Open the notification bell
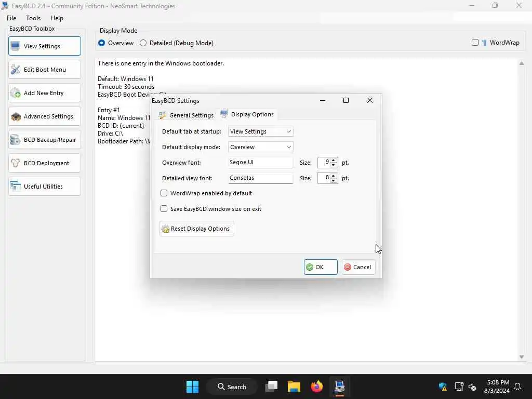Image resolution: width=532 pixels, height=399 pixels. [517, 387]
